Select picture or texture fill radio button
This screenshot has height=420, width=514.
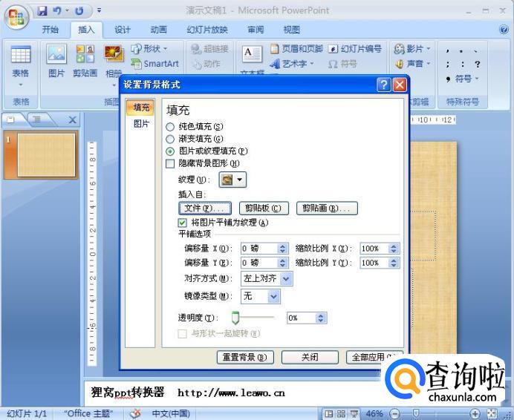[x=170, y=151]
